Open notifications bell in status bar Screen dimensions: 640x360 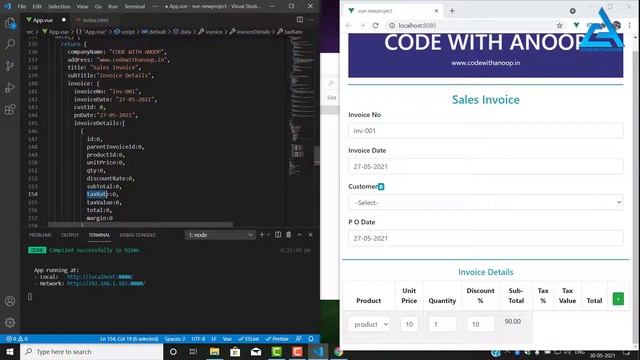311,339
